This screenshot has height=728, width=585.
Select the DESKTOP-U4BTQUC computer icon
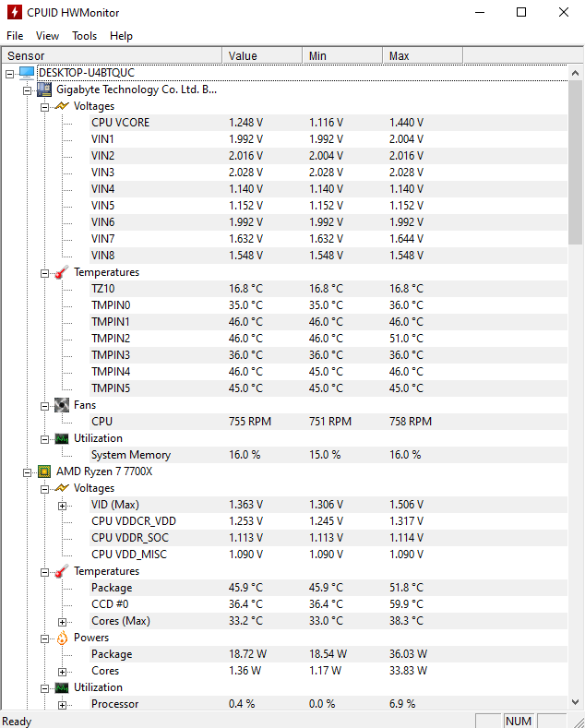coord(27,73)
